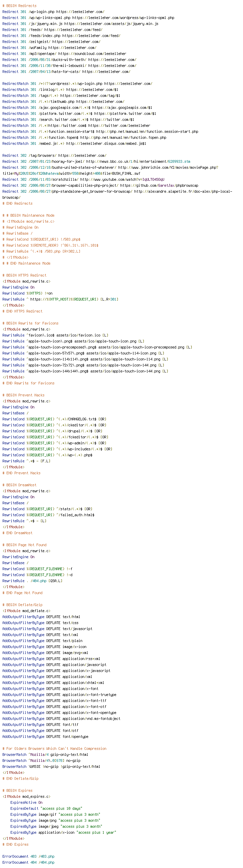Image resolution: width=243 pixels, height=868 pixels.
Task: Click the 'Redirect 302 /tag/browsers/' line
Action: pos(54,156)
